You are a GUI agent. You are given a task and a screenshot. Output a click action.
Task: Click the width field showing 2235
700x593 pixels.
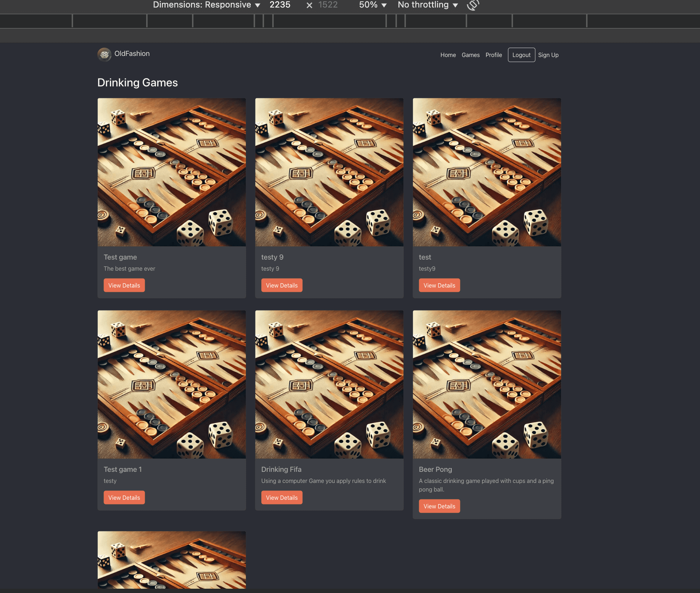(280, 5)
